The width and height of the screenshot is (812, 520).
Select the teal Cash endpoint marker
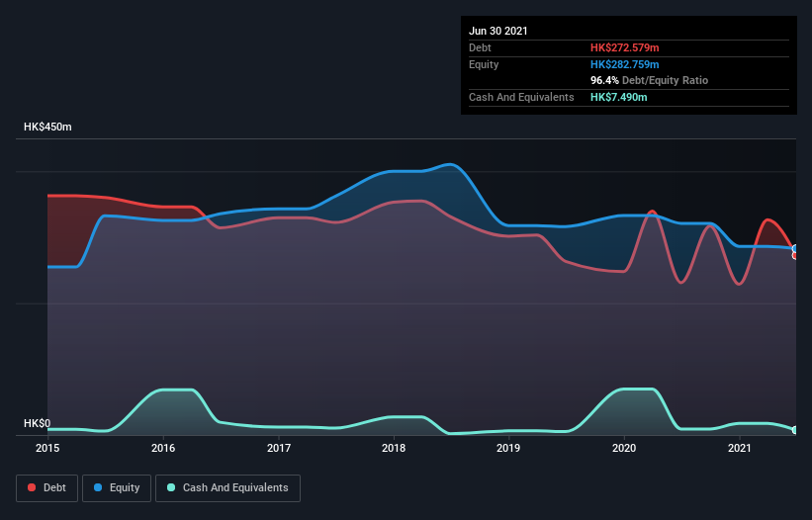[x=795, y=430]
